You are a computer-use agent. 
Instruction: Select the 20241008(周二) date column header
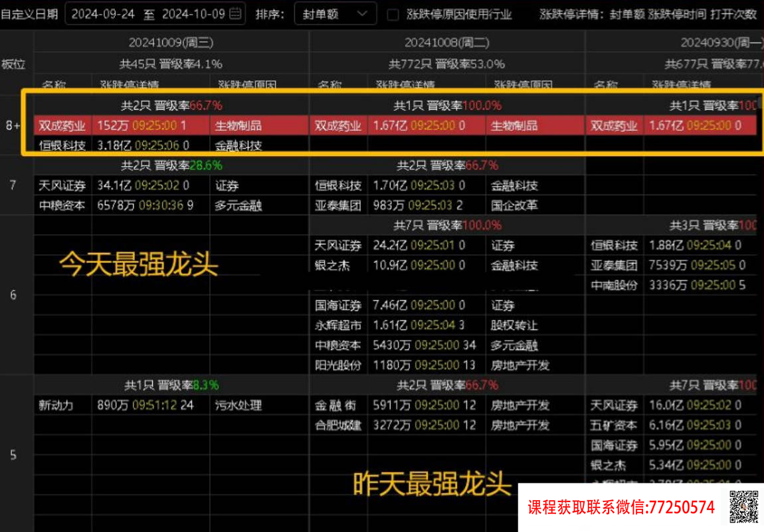pos(447,43)
